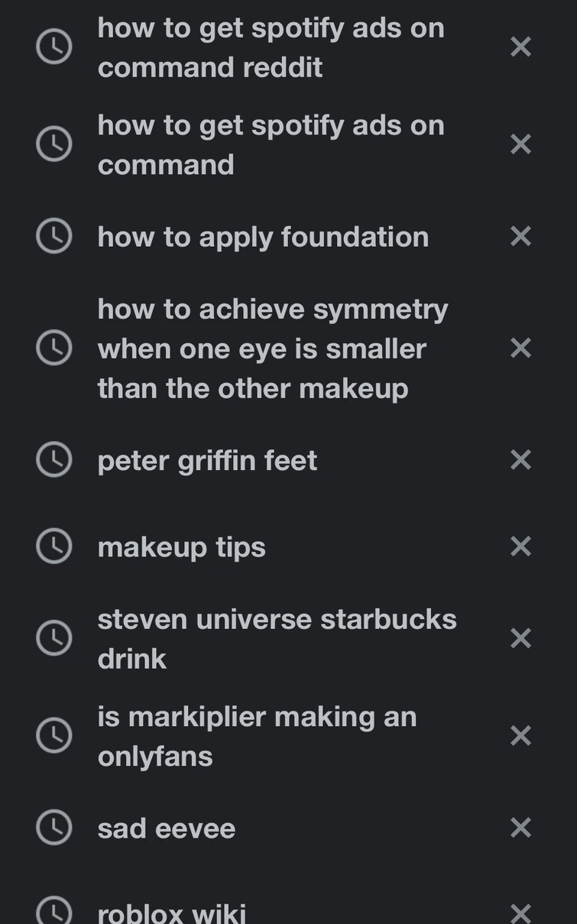Delete 'makeup tips' history entry

[520, 546]
